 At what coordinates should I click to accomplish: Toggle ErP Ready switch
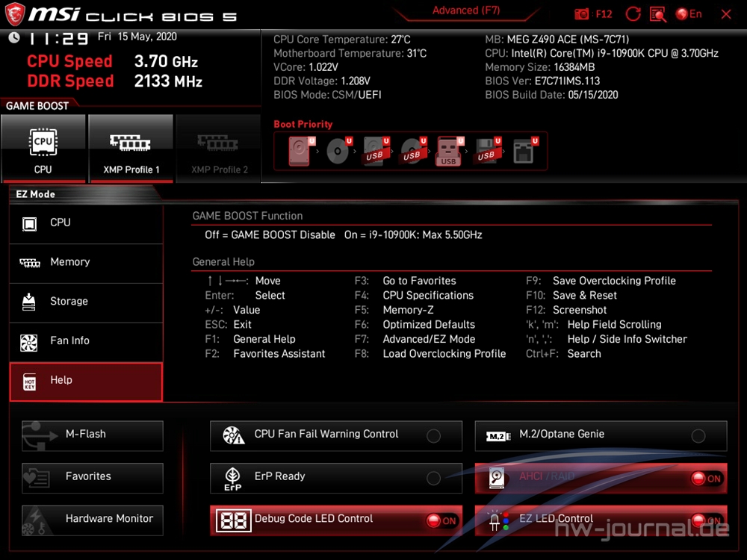point(433,478)
